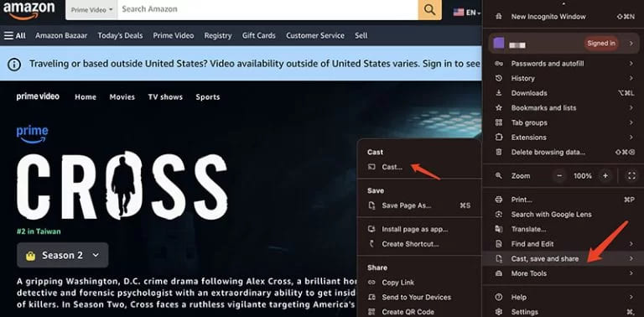The width and height of the screenshot is (644, 317).
Task: Expand the Help submenu
Action: [x=631, y=297]
